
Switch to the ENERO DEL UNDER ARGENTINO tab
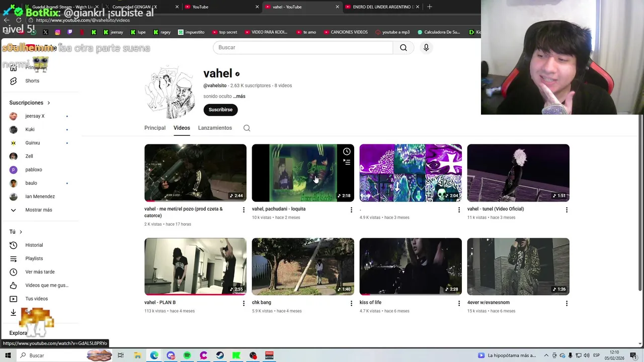pyautogui.click(x=382, y=7)
